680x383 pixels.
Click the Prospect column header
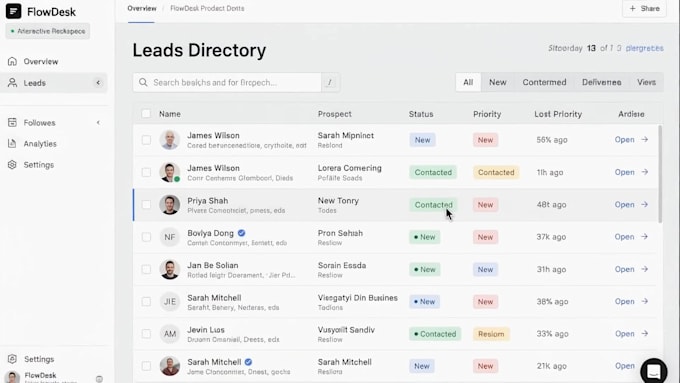pos(334,114)
